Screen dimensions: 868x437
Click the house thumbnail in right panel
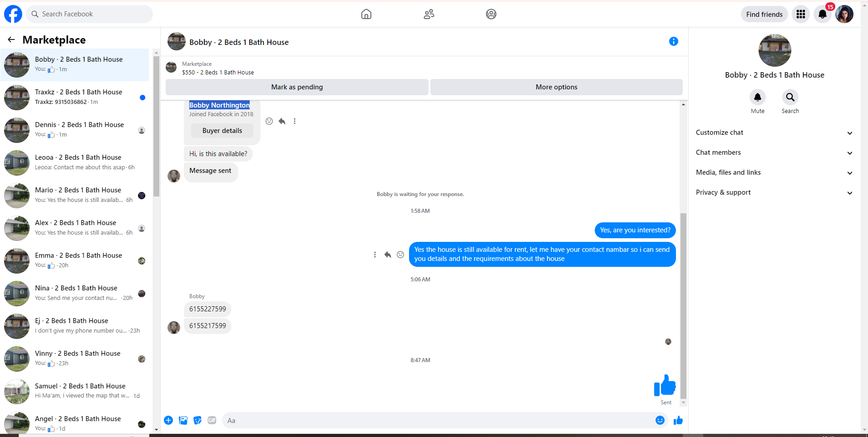click(x=775, y=50)
